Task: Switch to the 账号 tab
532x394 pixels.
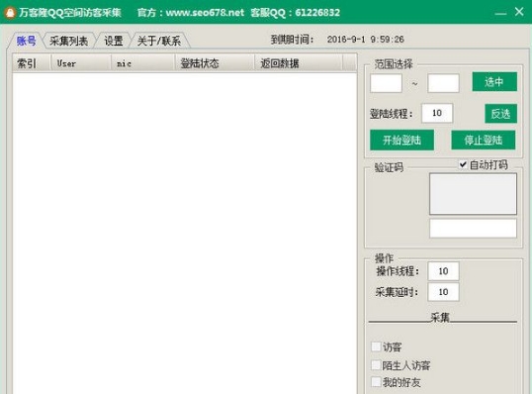Action: [x=26, y=42]
